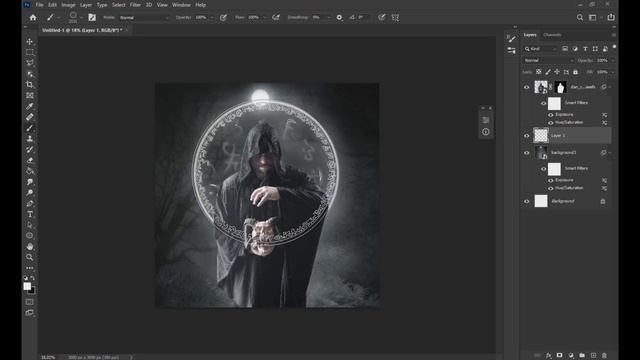
Task: Click the Layer 1 thumbnail
Action: [x=541, y=136]
